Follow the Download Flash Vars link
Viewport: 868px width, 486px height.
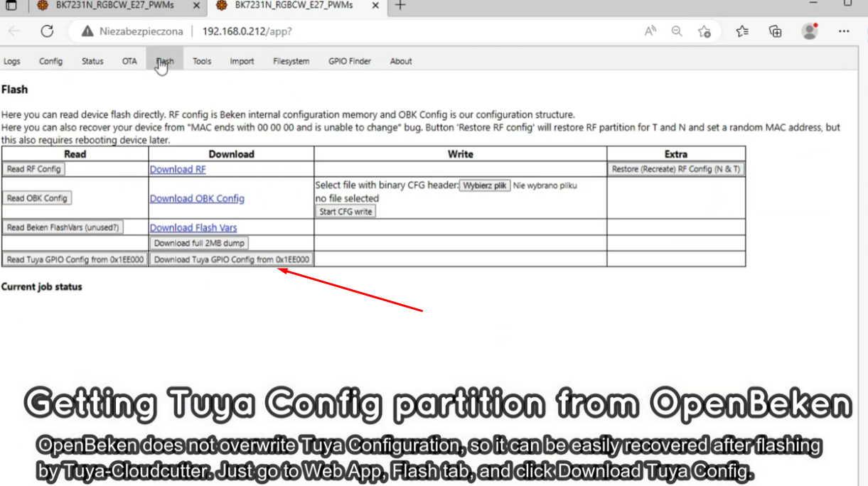click(193, 227)
